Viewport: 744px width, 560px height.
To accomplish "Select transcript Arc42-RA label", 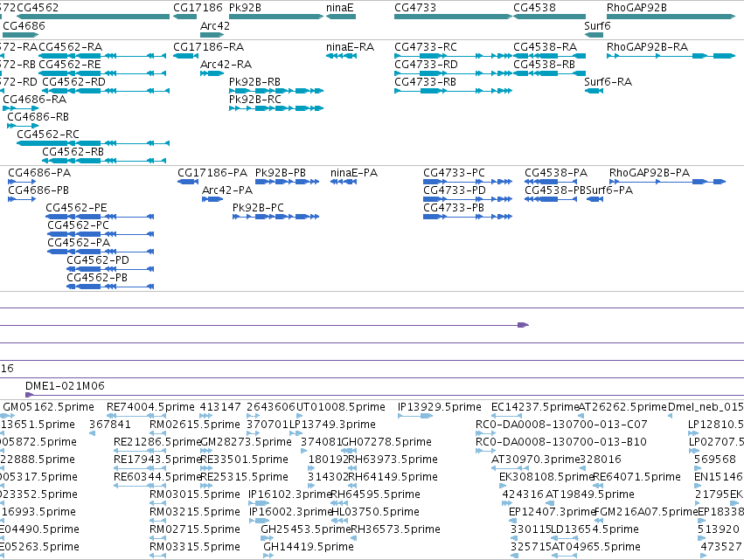I will click(x=226, y=65).
